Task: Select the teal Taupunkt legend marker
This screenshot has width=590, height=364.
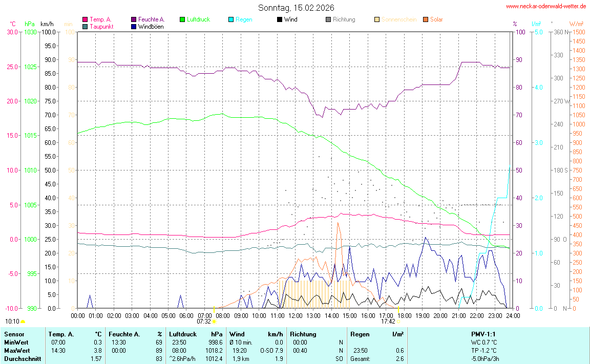Action: tap(85, 26)
